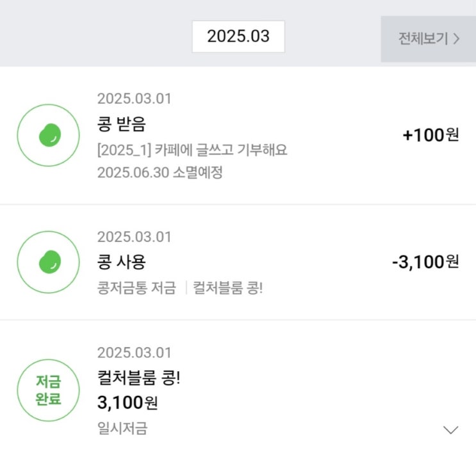The height and width of the screenshot is (459, 476).
Task: Tap the 저금완료 circular badge
Action: point(49,390)
